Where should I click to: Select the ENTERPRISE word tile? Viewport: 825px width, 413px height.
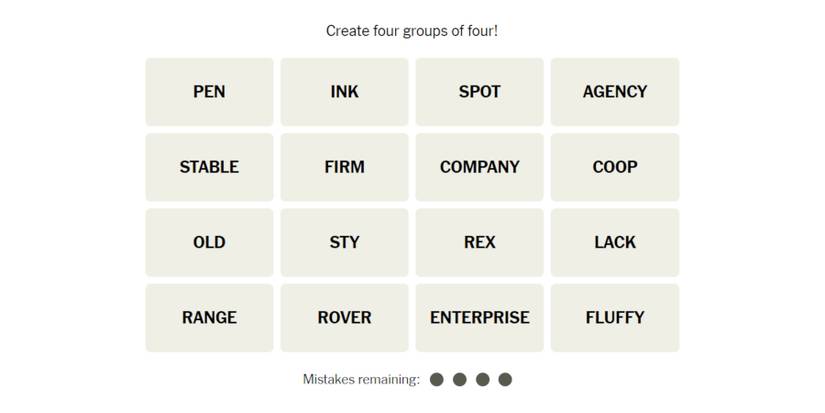tap(479, 318)
